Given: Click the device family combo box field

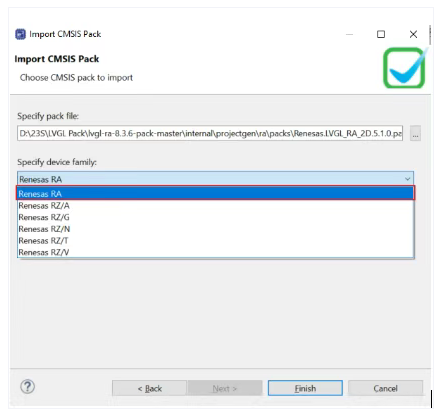Looking at the screenshot, I should (215, 179).
